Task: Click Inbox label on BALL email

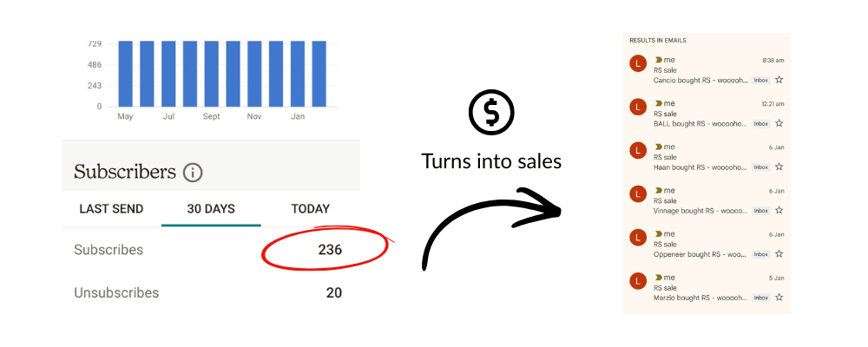Action: click(761, 123)
